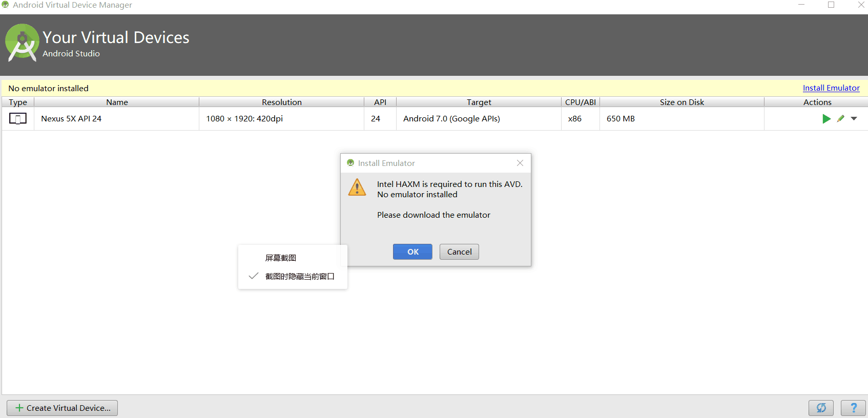Viewport: 868px width, 418px height.
Task: Click the No emulator installed banner text
Action: click(49, 88)
